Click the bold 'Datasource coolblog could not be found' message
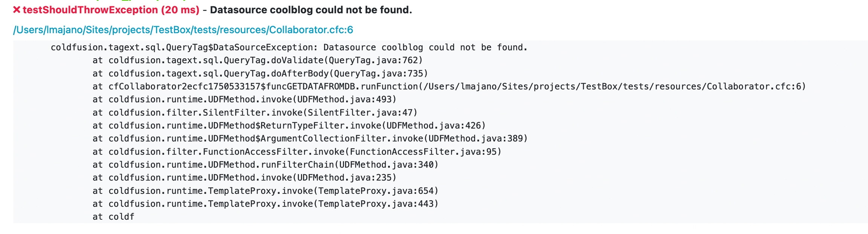Image resolution: width=868 pixels, height=234 pixels. [x=311, y=10]
